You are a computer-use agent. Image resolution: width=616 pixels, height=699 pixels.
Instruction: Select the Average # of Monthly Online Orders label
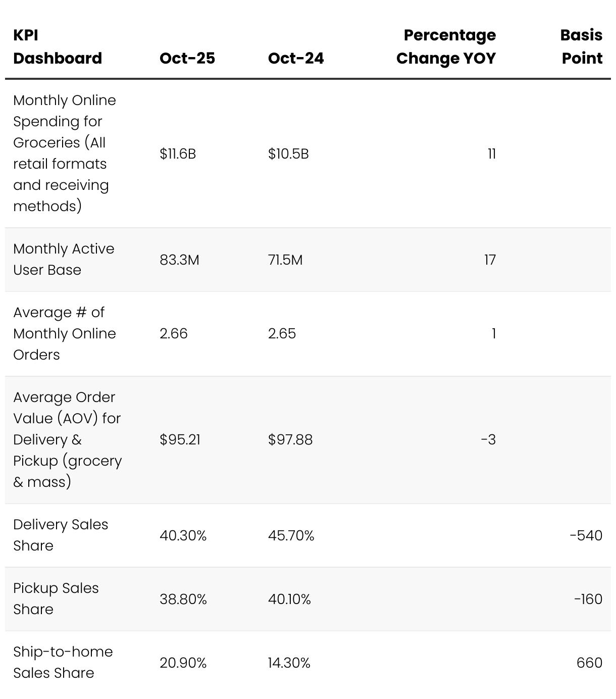65,333
